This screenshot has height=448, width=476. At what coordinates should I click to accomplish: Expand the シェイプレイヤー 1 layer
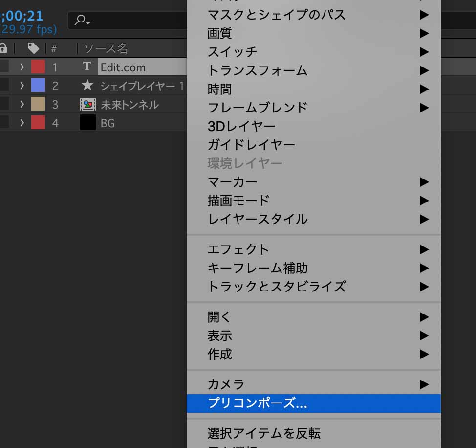click(x=22, y=86)
